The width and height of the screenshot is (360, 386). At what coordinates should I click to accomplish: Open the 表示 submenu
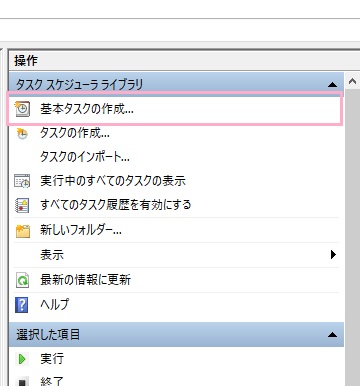point(176,255)
